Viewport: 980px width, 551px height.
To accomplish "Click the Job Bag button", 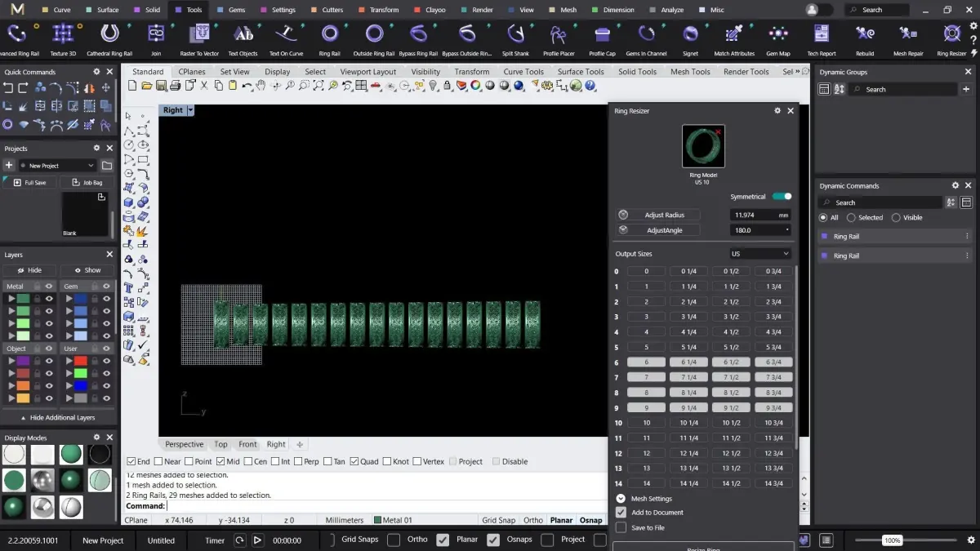I will point(86,183).
